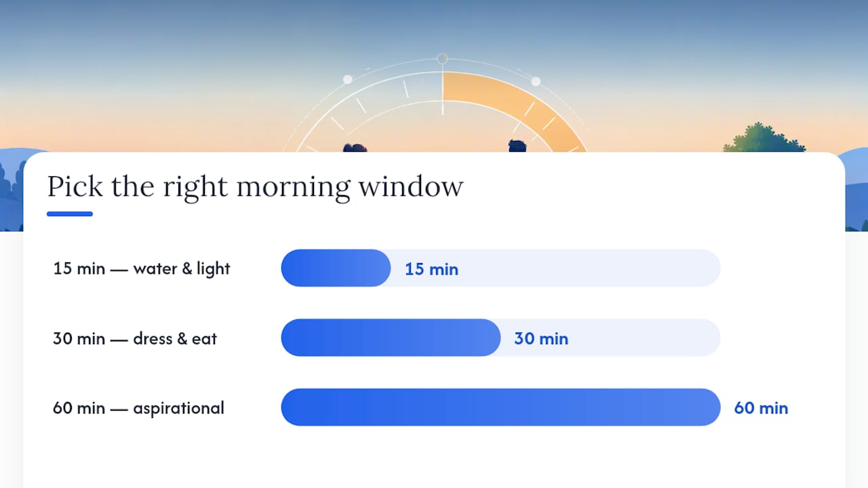Click the left white dot on dial arc
Viewport: 868px width, 488px height.
point(348,79)
